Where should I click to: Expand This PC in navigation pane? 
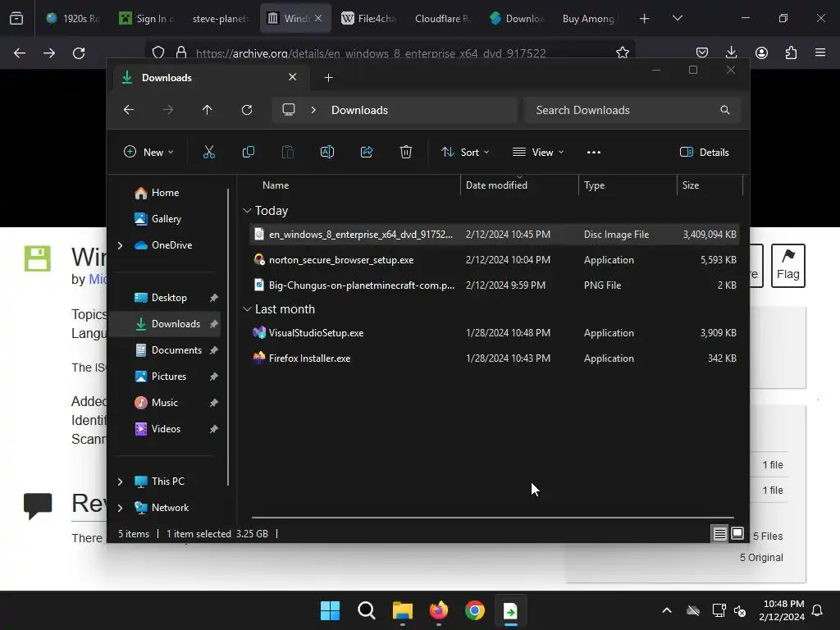coord(120,482)
